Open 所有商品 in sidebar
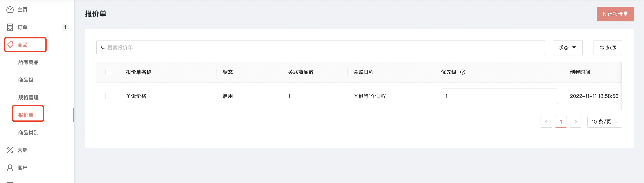The image size is (644, 183). tap(28, 62)
